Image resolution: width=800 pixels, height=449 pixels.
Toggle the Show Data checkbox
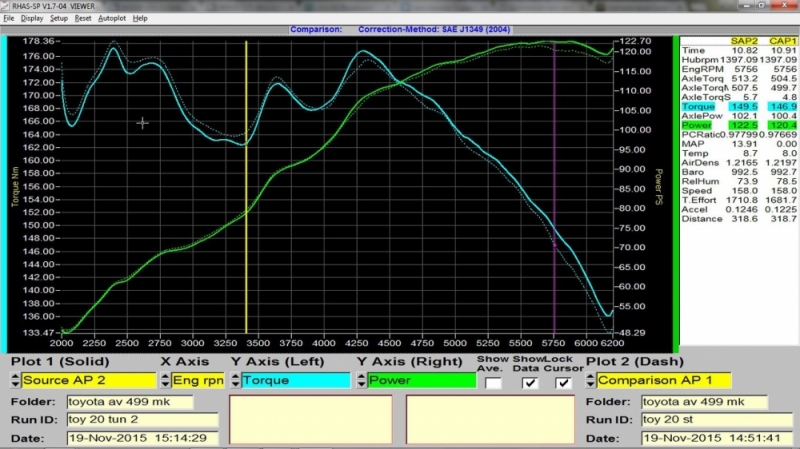click(530, 382)
